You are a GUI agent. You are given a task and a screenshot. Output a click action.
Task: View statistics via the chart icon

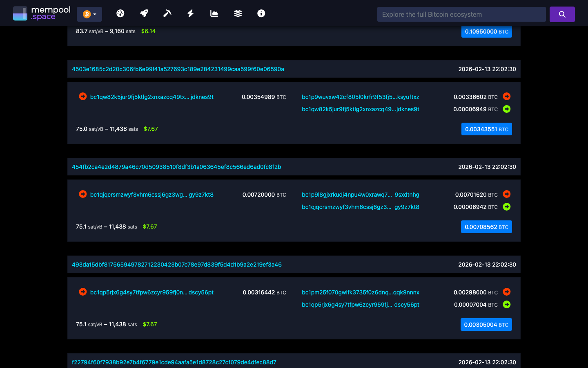pyautogui.click(x=214, y=13)
